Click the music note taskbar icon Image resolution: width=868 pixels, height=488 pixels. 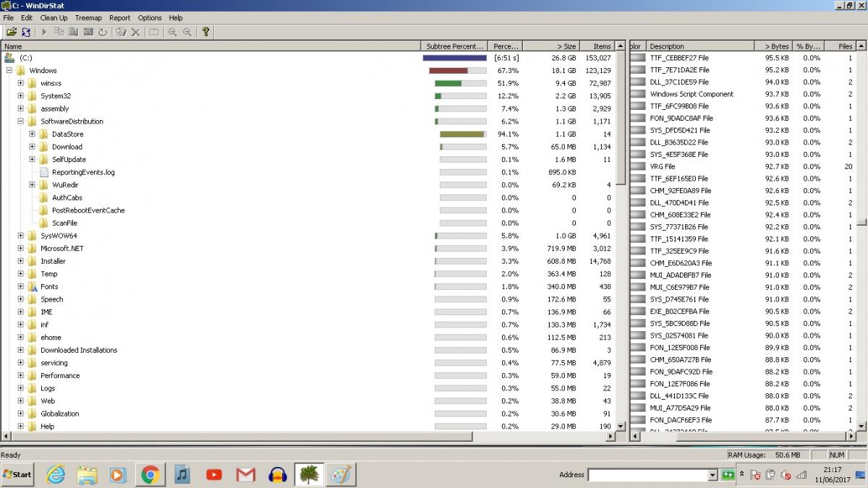(182, 475)
